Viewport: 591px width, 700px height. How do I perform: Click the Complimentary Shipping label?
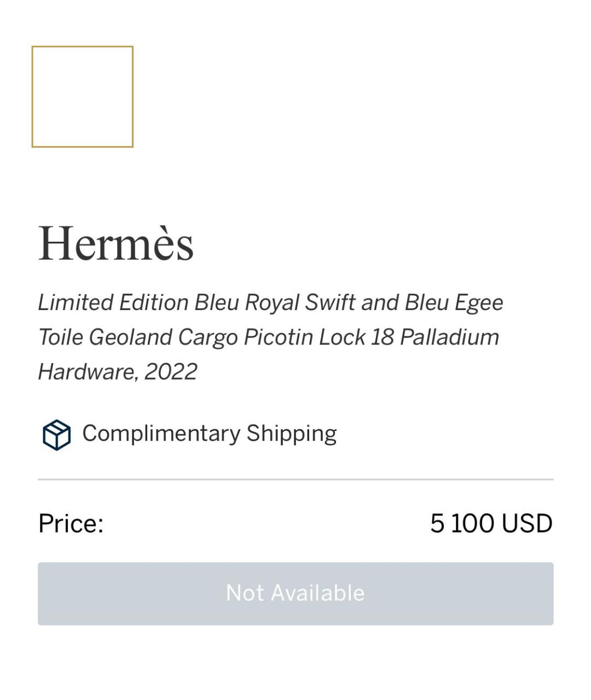pyautogui.click(x=210, y=434)
